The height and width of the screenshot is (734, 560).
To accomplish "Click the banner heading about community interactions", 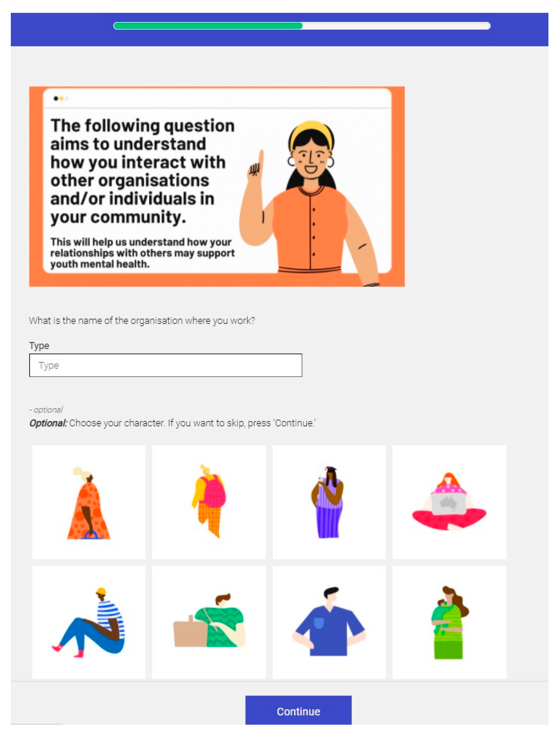I will [x=143, y=171].
